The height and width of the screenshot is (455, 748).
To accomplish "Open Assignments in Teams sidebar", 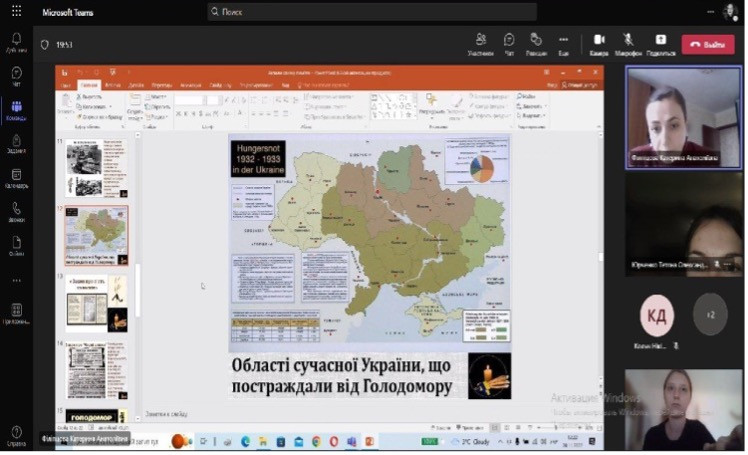I will click(x=16, y=144).
